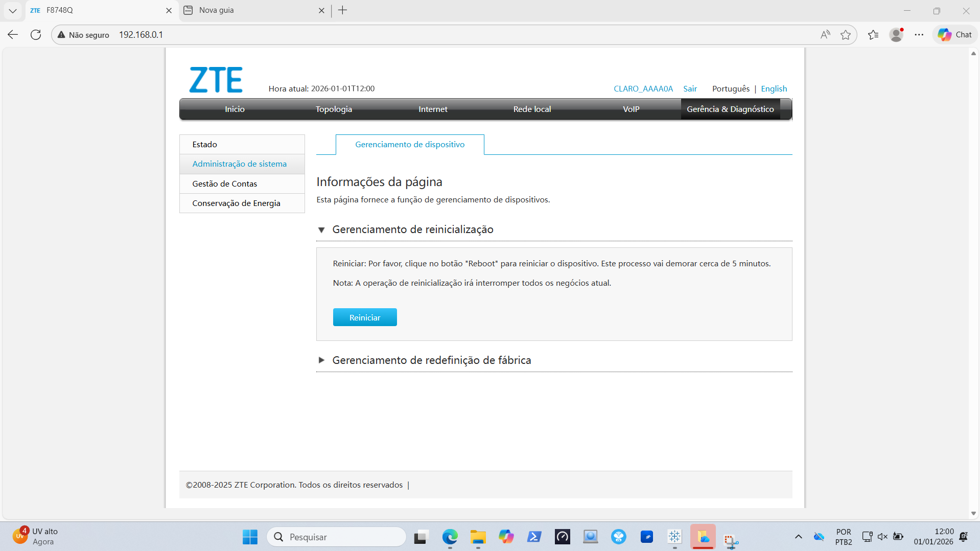Open File Explorer from the taskbar
Viewport: 980px width, 551px height.
pos(478,537)
